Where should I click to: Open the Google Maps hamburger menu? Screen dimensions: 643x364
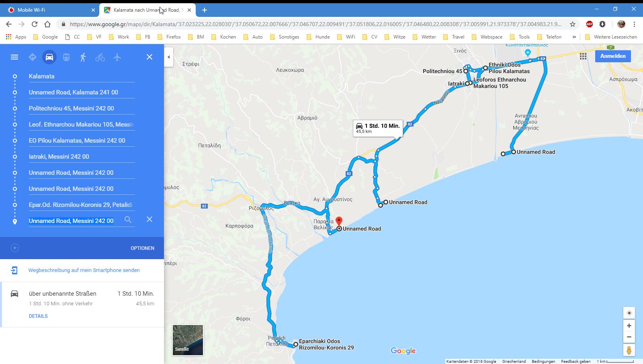14,57
